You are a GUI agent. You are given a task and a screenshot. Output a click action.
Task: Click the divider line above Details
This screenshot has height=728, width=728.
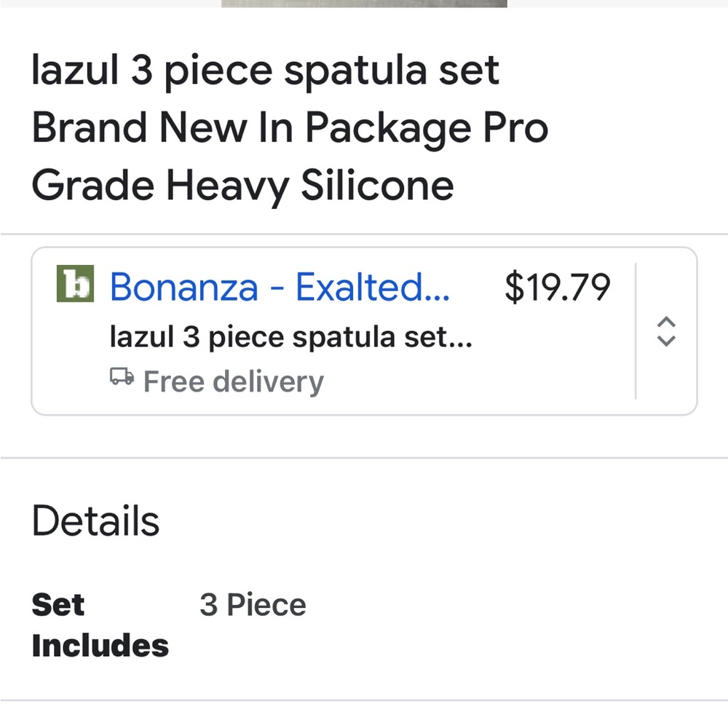click(364, 458)
